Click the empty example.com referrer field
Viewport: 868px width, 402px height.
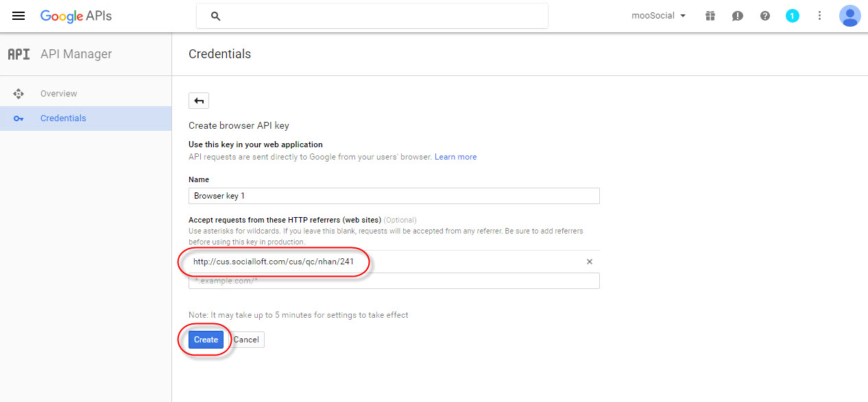tap(394, 281)
